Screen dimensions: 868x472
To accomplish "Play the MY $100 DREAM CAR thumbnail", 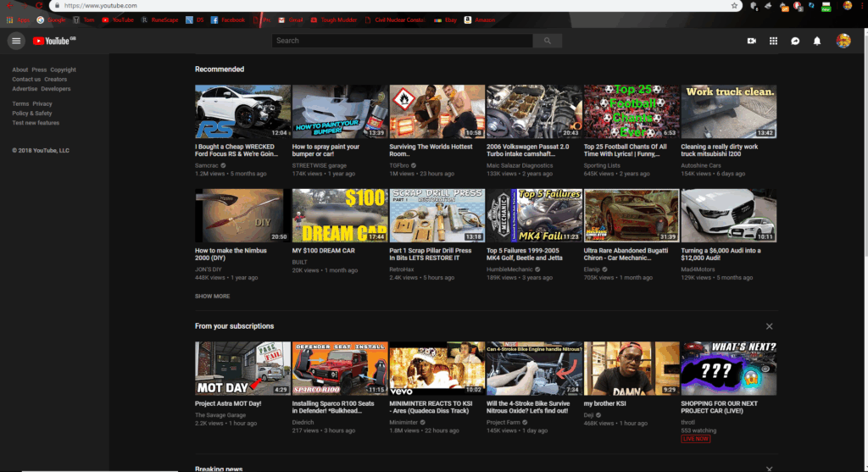I will (339, 215).
